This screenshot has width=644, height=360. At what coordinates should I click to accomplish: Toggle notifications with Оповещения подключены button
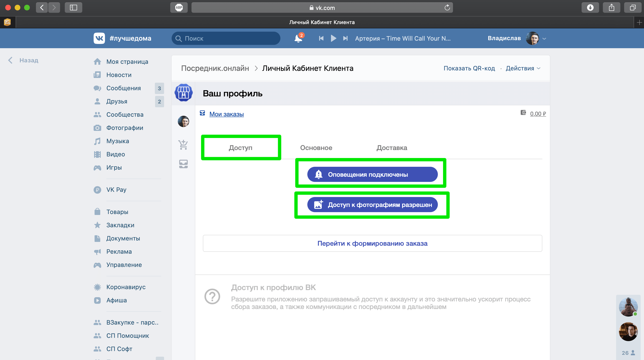click(372, 174)
